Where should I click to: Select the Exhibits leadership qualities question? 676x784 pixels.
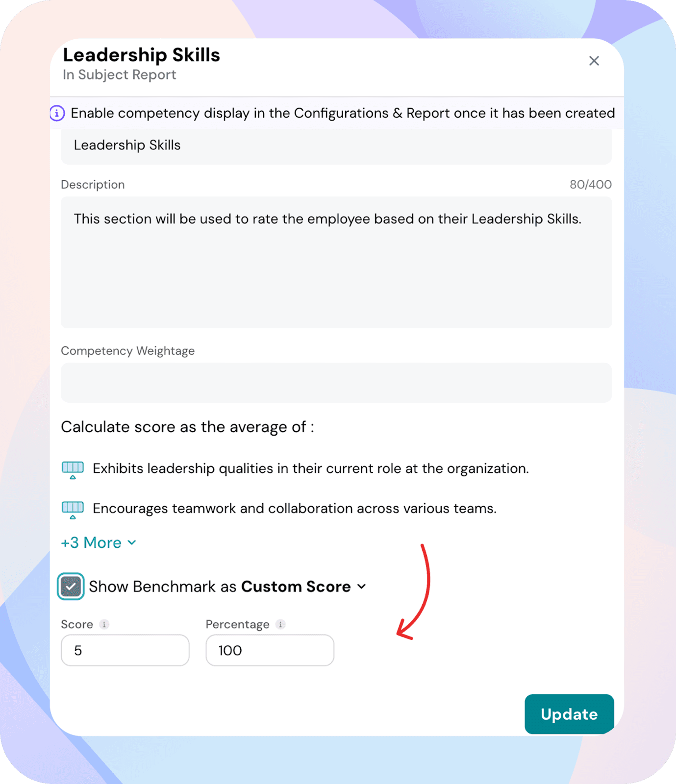coord(310,469)
